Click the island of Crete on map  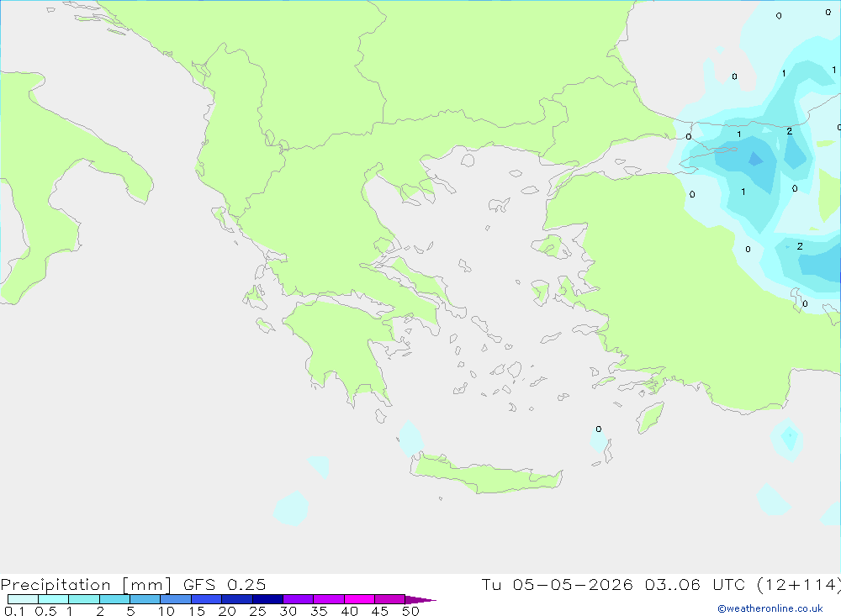pos(485,476)
